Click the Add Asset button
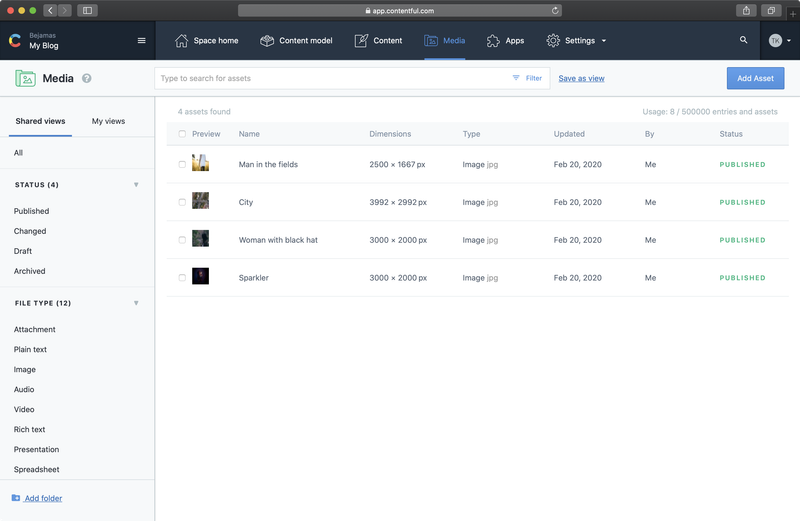800x521 pixels. 755,78
